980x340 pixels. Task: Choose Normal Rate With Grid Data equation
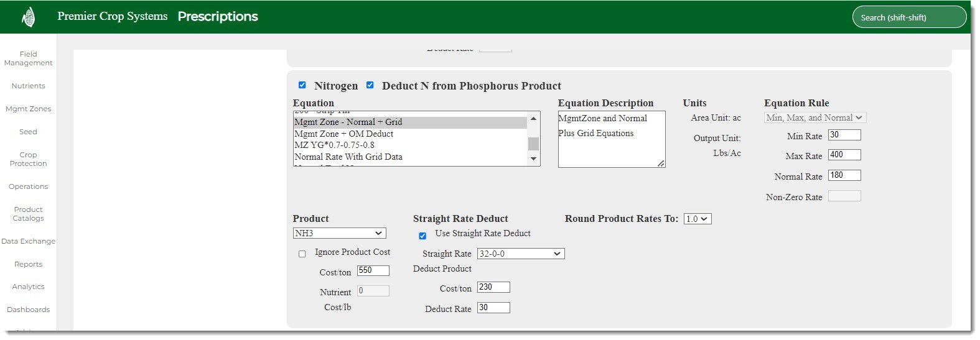[x=348, y=157]
